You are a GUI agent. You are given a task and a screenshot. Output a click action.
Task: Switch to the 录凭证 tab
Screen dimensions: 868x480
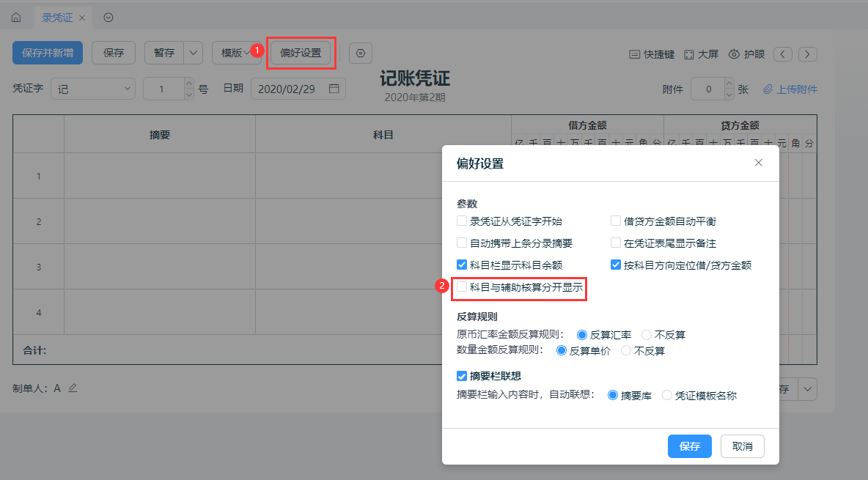pos(57,18)
